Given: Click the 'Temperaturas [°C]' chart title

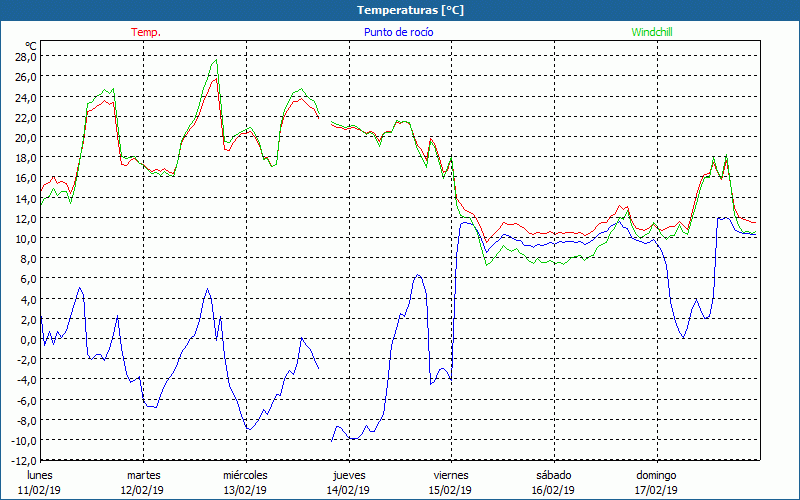Looking at the screenshot, I should [410, 10].
